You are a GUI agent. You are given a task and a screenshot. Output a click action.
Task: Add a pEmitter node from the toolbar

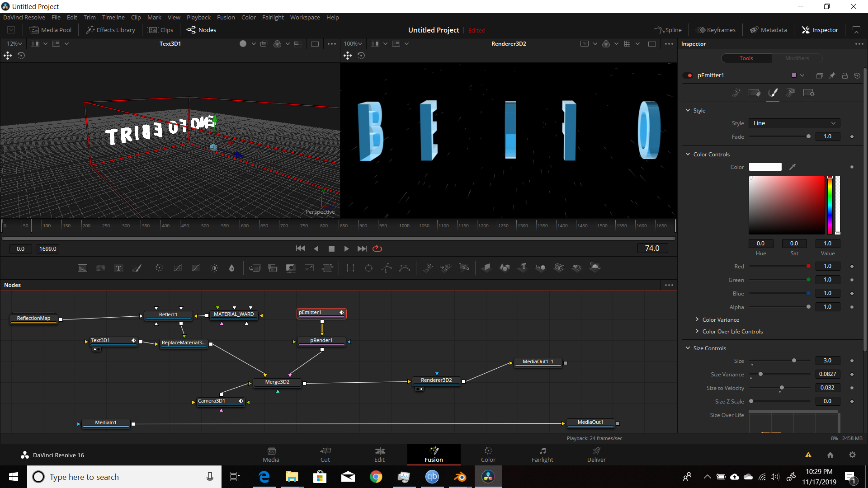428,268
